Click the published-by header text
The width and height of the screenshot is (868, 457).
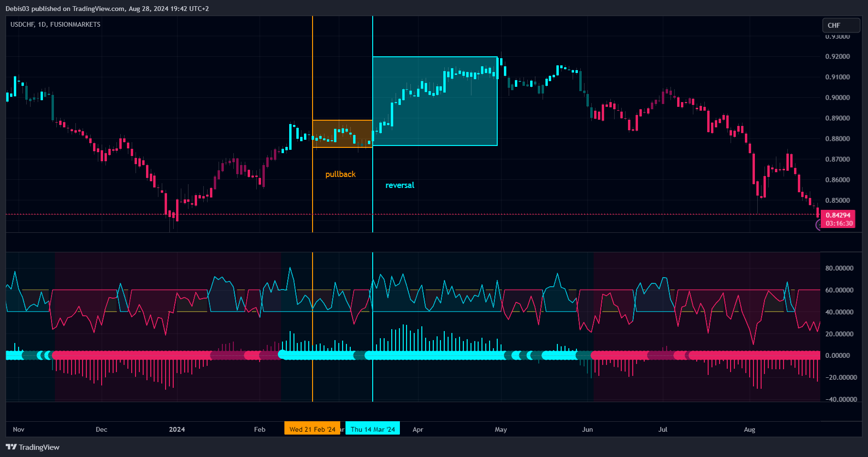(x=107, y=9)
